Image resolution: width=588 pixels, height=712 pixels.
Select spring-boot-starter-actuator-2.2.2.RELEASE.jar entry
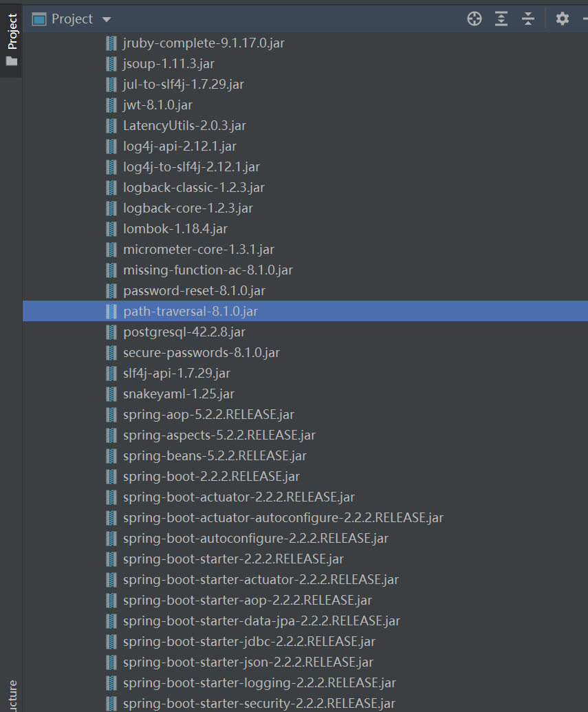261,580
